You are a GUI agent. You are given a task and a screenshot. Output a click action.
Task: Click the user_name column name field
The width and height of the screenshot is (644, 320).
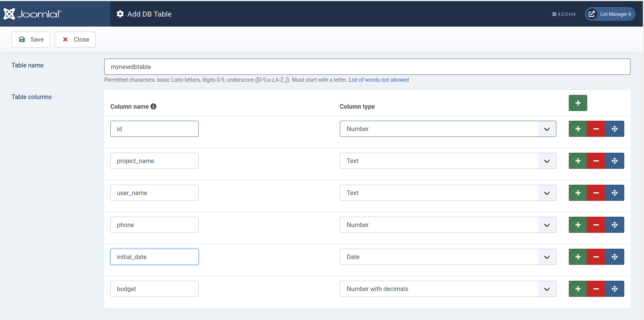[x=154, y=193]
